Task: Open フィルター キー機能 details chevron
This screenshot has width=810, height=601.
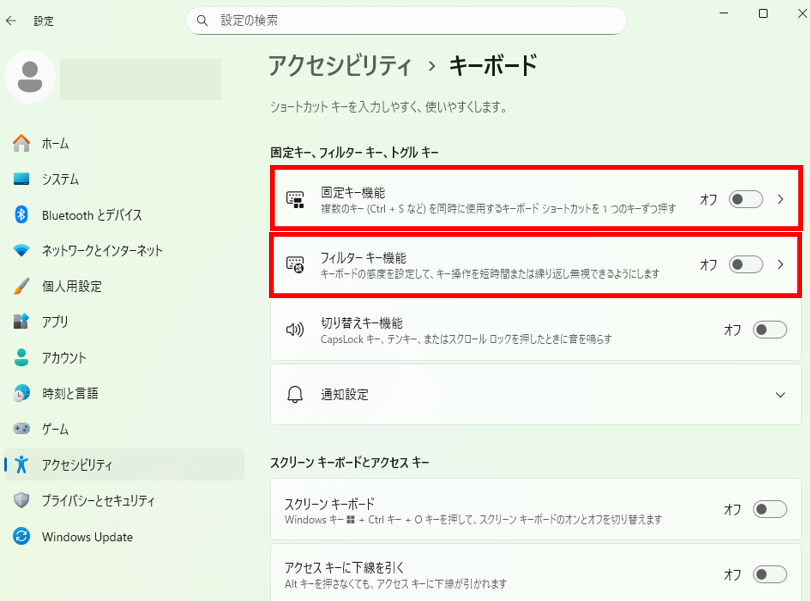Action: click(782, 265)
